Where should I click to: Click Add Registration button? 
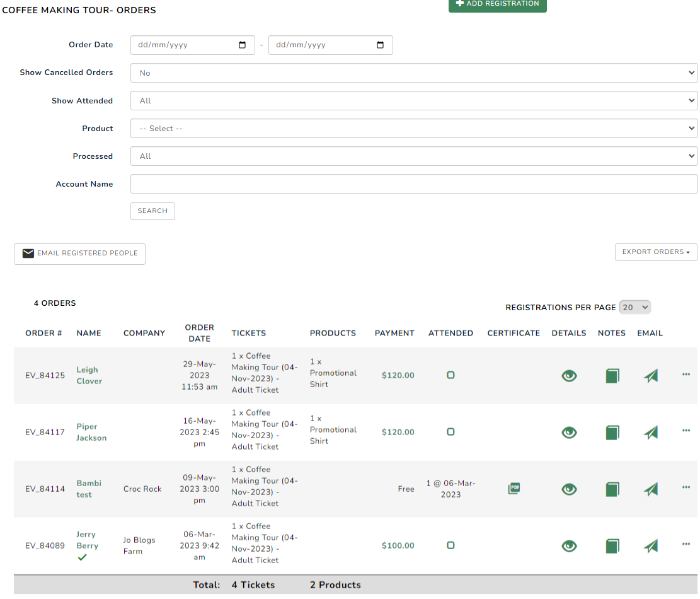[x=497, y=4]
